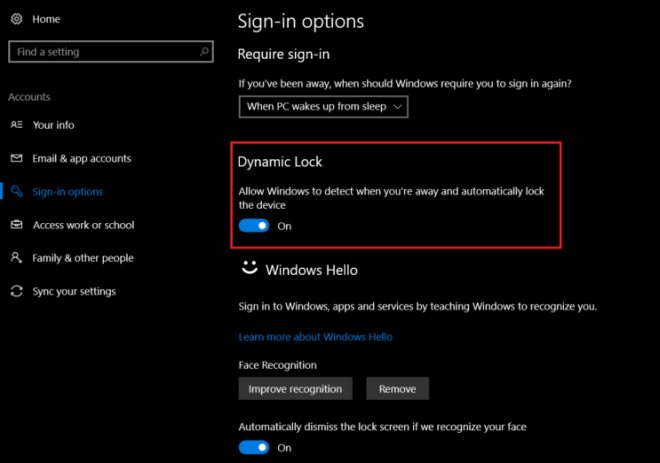
Task: Open the 'When PC wakes up from sleep' dropdown
Action: 323,106
